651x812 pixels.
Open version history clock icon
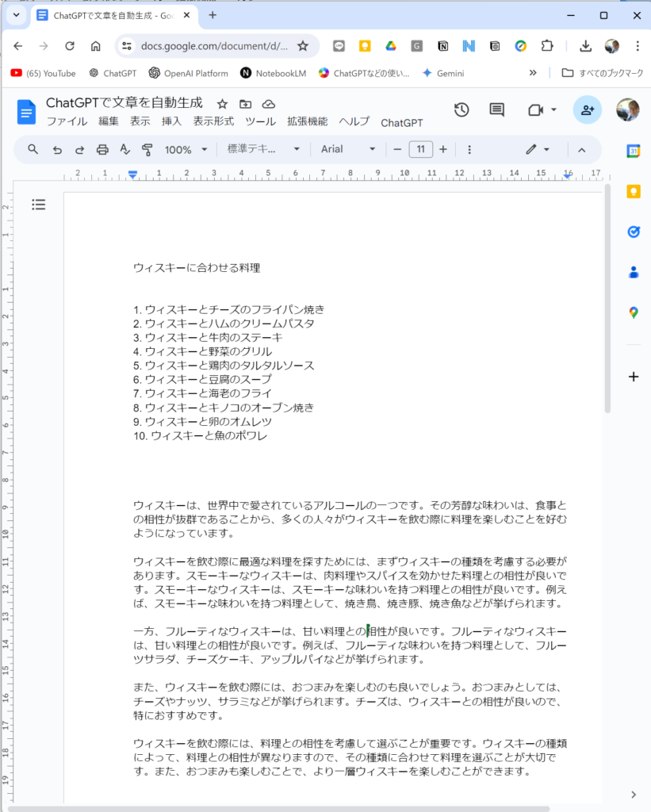(461, 110)
